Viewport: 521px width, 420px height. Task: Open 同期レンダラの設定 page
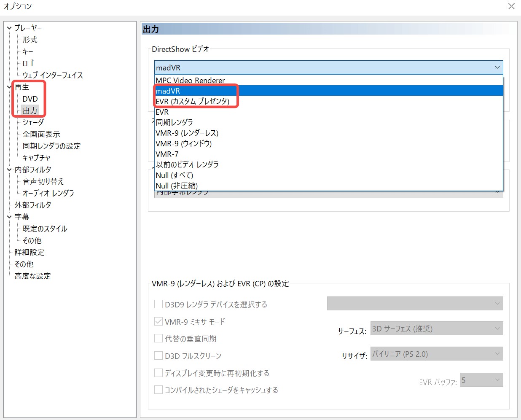[x=51, y=146]
